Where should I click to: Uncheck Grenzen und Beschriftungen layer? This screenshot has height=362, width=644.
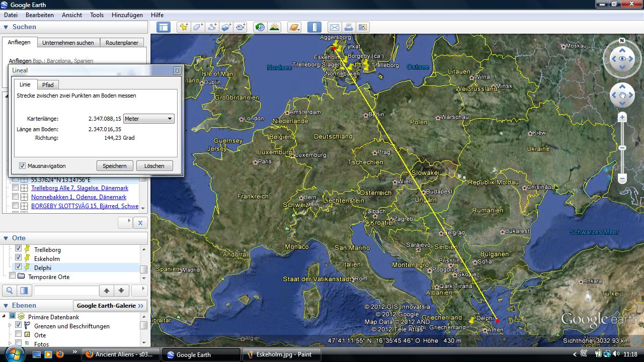pos(19,326)
